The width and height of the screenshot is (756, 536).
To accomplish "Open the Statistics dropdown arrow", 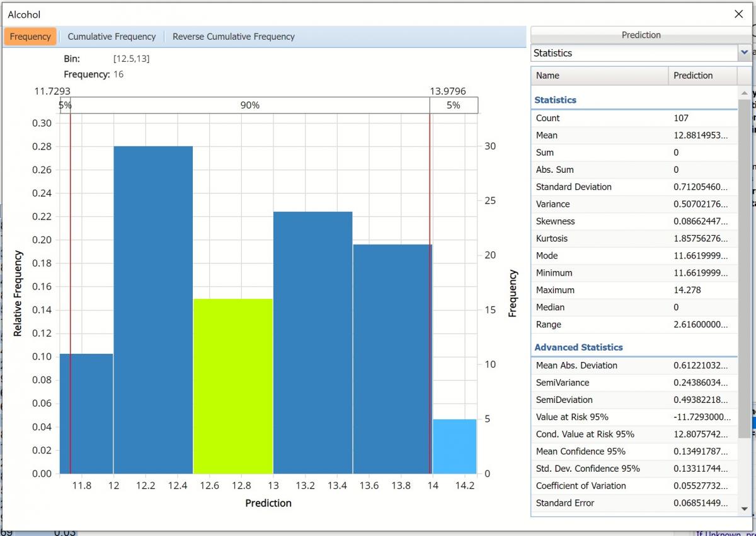I will coord(744,53).
